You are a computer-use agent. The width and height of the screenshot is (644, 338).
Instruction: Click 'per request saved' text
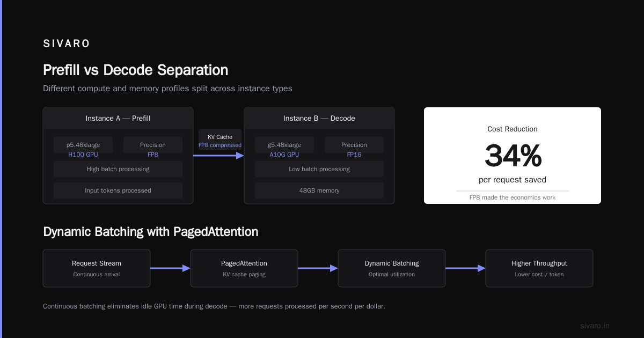[x=513, y=180]
